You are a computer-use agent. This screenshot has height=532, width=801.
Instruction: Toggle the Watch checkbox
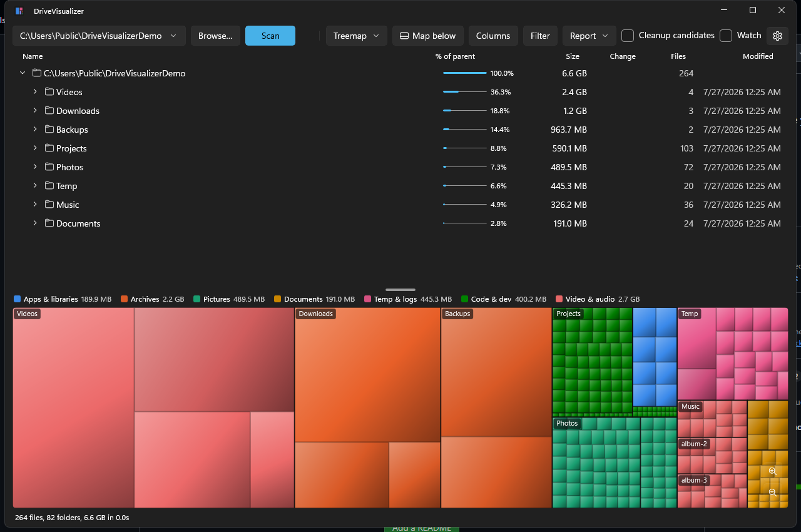point(726,36)
